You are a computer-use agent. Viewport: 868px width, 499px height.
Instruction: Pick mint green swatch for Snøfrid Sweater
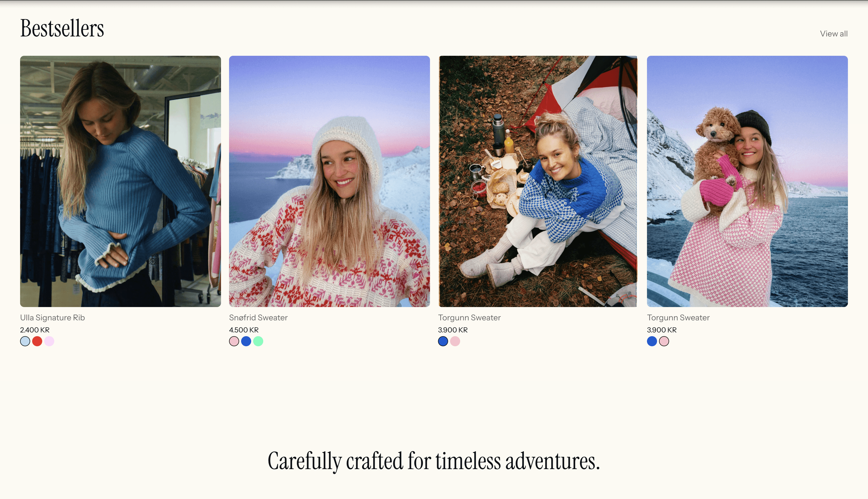click(258, 341)
